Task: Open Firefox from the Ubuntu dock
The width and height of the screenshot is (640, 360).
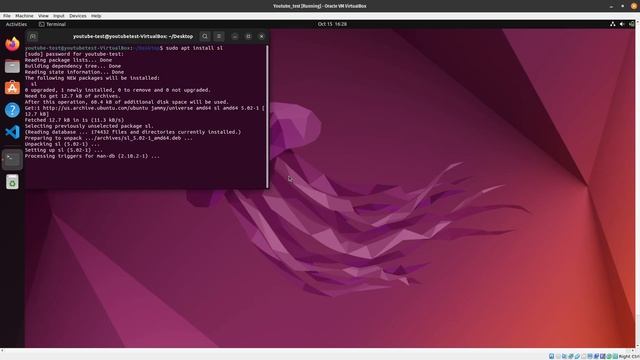Action: (12, 44)
